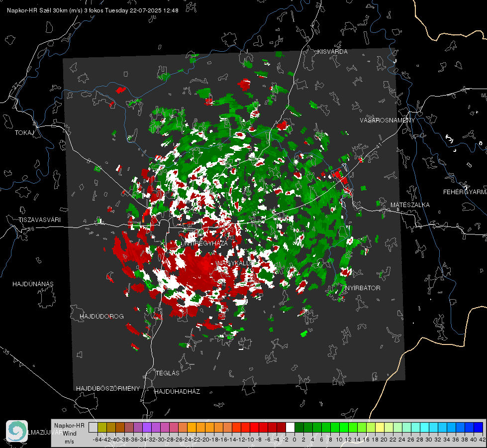Click the road number 36 label near Tiszavasvári
Screen dimensions: 487x448
[x=31, y=229]
